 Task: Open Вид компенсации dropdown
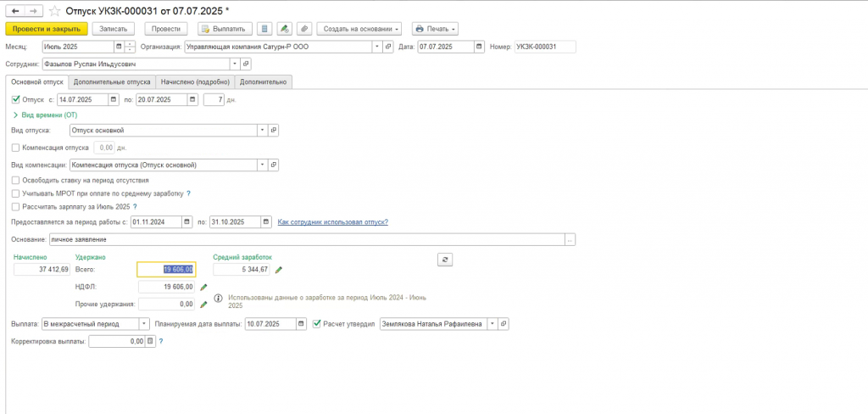coord(264,165)
